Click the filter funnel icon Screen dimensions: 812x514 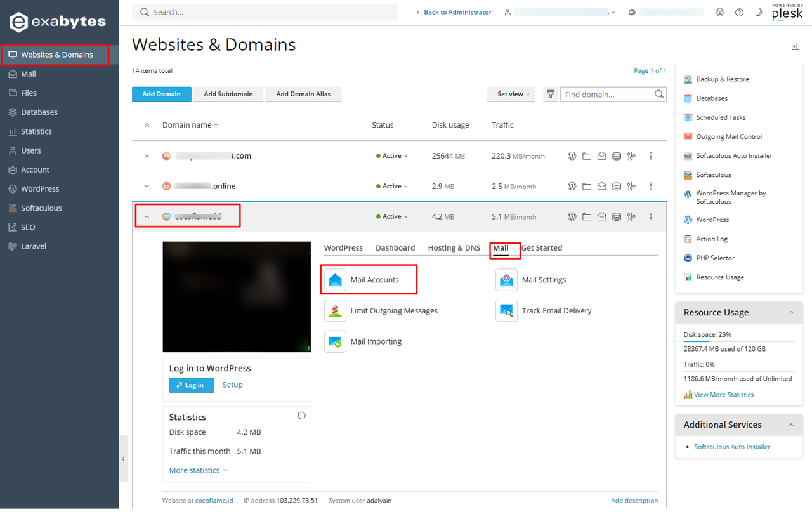coord(551,94)
